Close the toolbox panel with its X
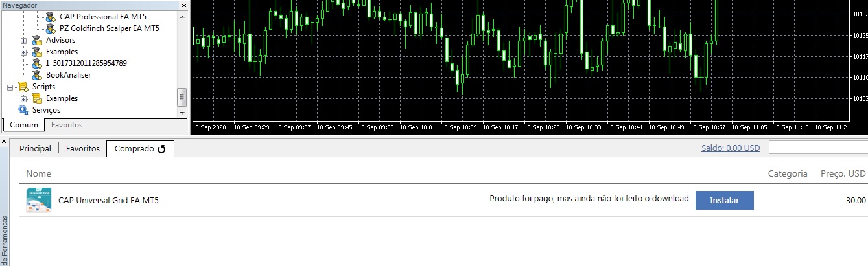The height and width of the screenshot is (266, 868). pos(4,140)
